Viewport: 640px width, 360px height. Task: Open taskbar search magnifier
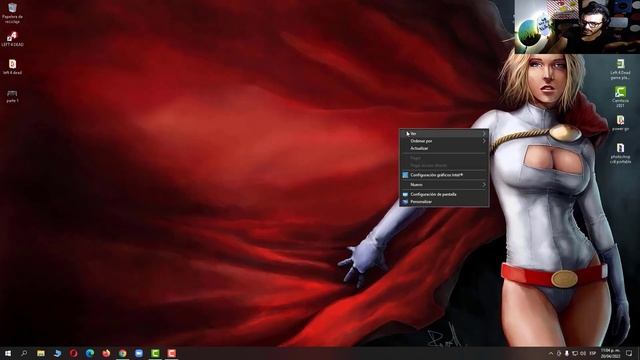(24, 353)
